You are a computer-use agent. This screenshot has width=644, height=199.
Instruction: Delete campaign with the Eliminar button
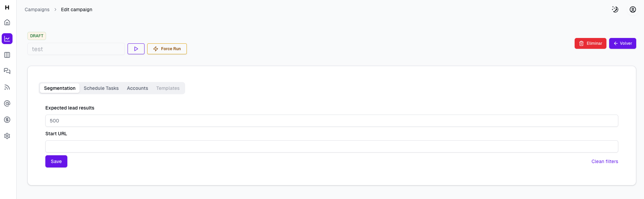[x=591, y=43]
